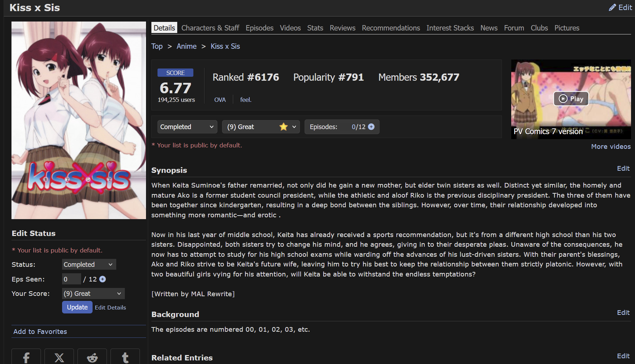635x364 pixels.
Task: Follow the More videos link
Action: pyautogui.click(x=611, y=146)
